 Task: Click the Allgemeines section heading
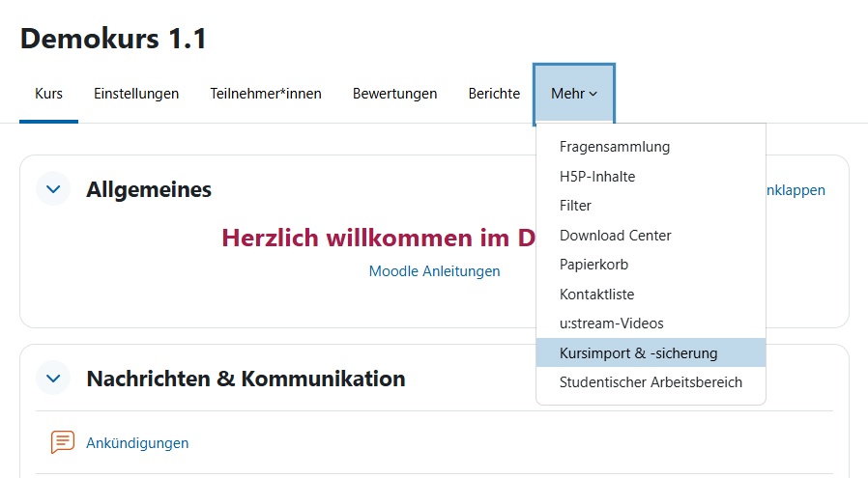point(149,189)
